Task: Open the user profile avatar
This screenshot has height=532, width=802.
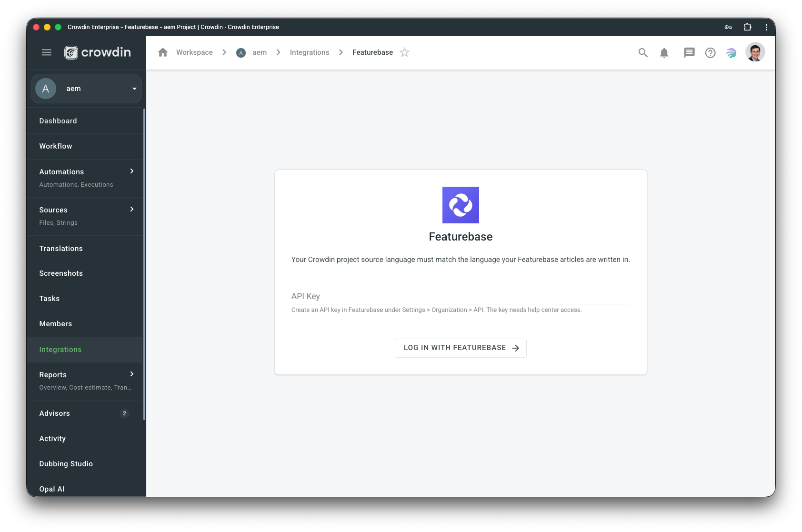Action: coord(755,52)
